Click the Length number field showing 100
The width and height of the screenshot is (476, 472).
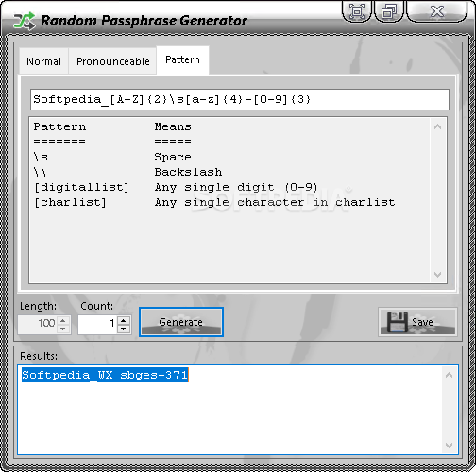[x=38, y=325]
